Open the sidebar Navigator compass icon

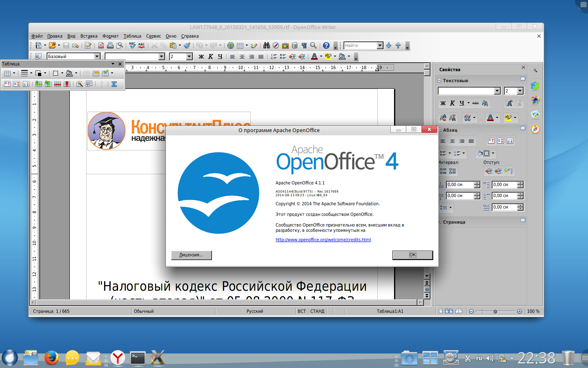click(x=535, y=129)
